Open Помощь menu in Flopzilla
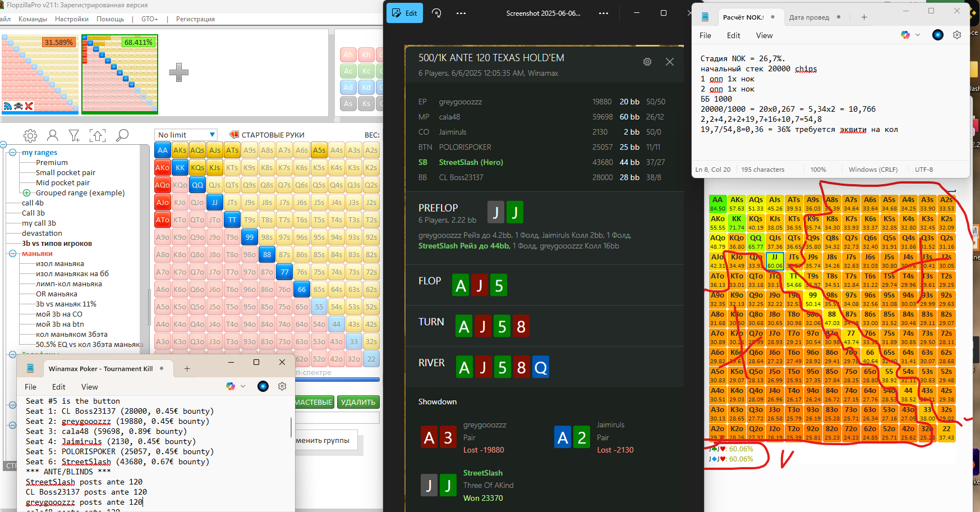This screenshot has width=980, height=512. click(x=111, y=19)
